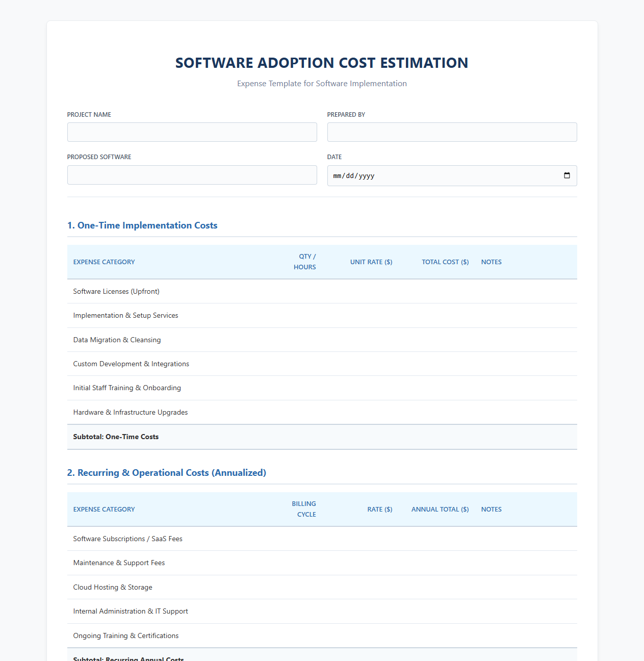The width and height of the screenshot is (644, 661).
Task: Focus the Prepared By text box
Action: [452, 132]
